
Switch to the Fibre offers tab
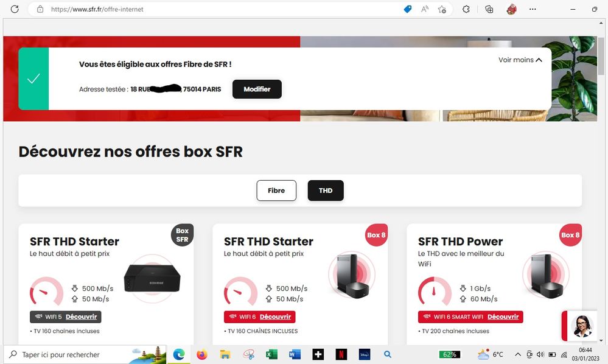point(276,191)
